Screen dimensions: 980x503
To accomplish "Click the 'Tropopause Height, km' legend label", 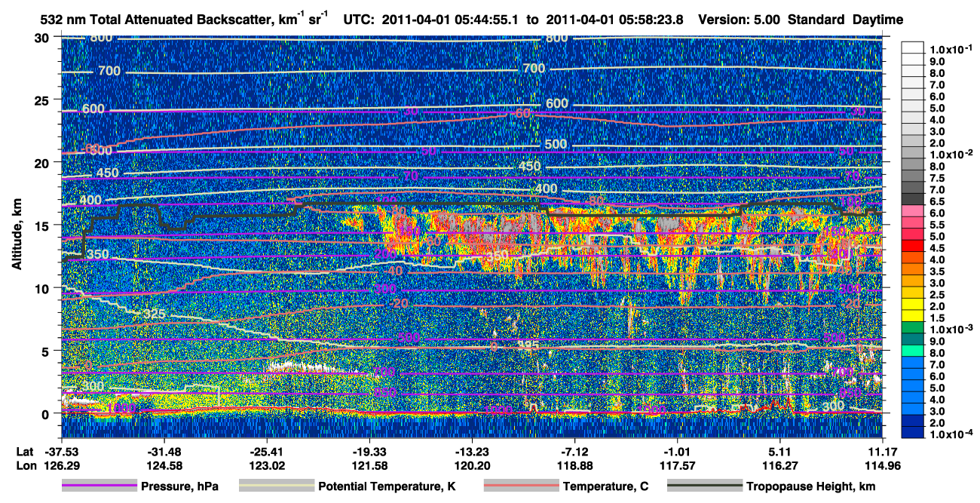I will [811, 487].
